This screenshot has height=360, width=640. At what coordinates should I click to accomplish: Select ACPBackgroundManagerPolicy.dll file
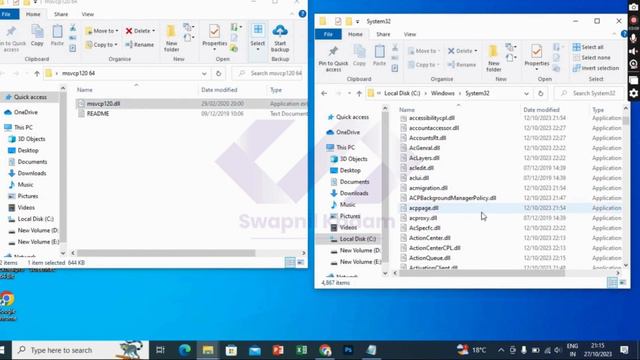(510, 198)
